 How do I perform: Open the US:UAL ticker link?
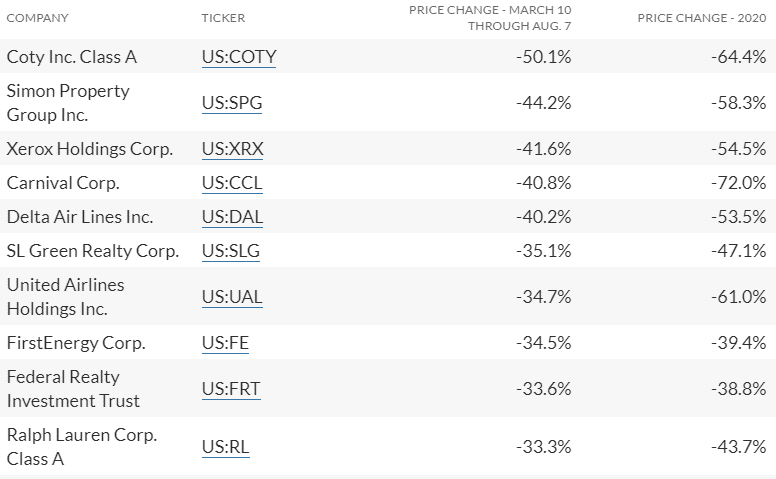(232, 297)
